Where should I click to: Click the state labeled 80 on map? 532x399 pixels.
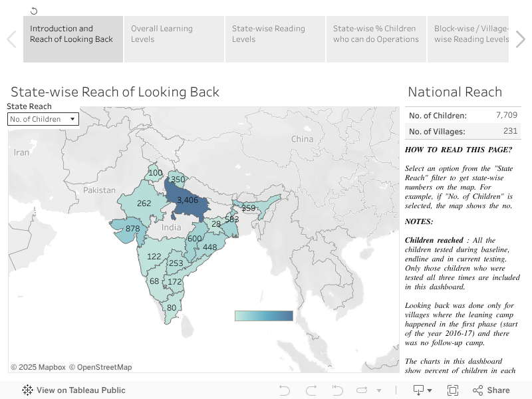point(172,308)
